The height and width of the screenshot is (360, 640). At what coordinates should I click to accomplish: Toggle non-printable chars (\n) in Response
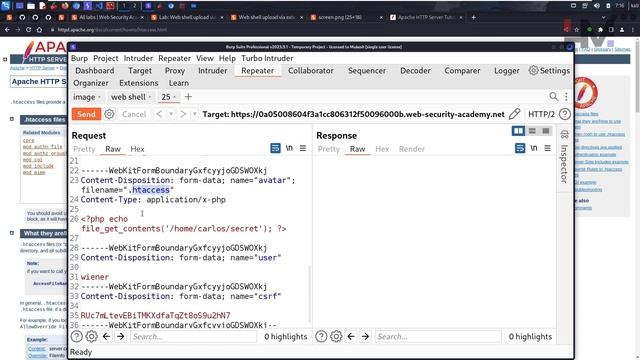(533, 148)
